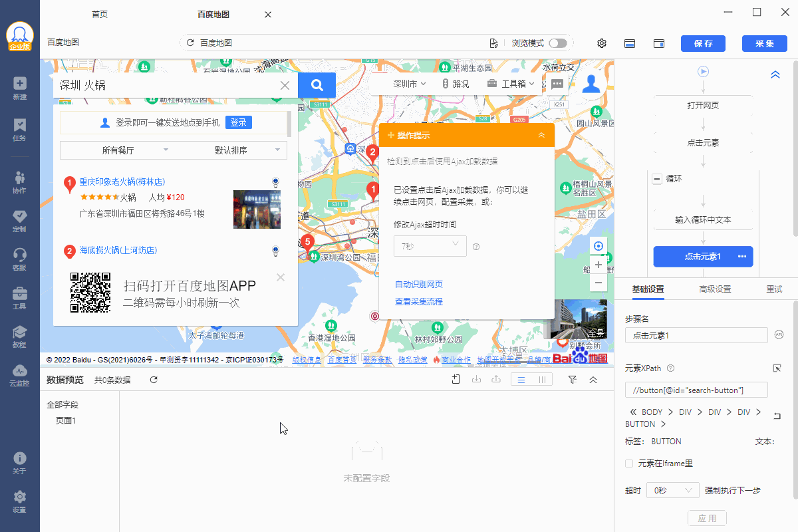
Task: Click the filter icon in 数据预览
Action: [x=573, y=380]
